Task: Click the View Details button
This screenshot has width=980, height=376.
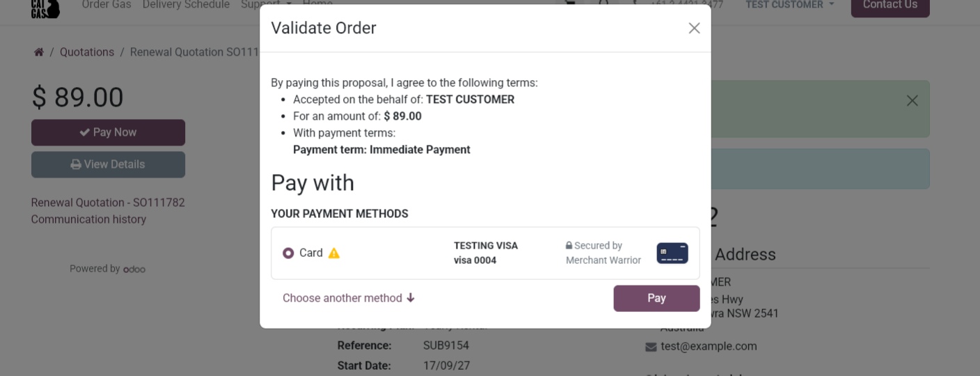Action: tap(108, 164)
